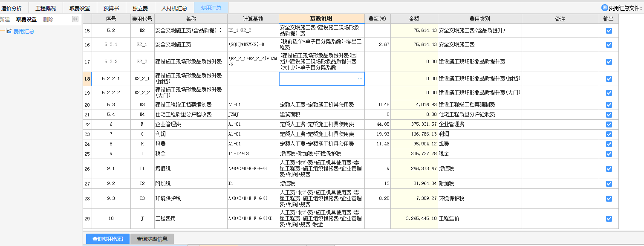Click the 计算基数 column header
644x246 pixels.
(253, 19)
